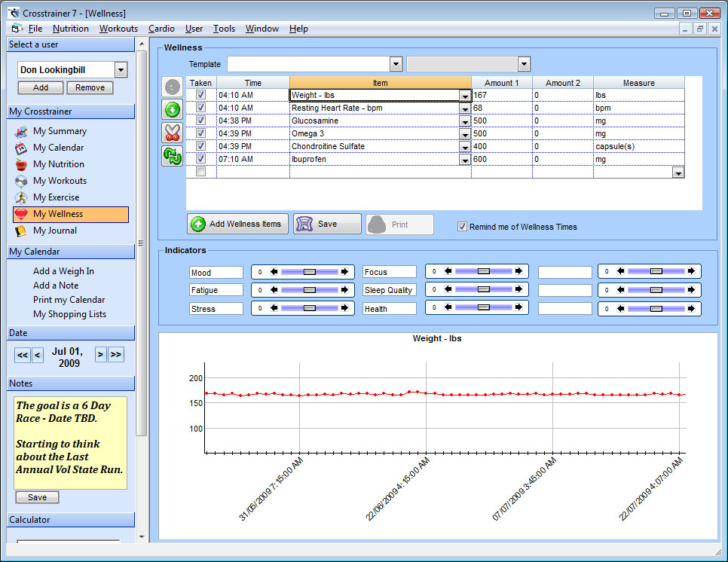The width and height of the screenshot is (728, 562).
Task: Open the Workouts menu
Action: (x=118, y=29)
